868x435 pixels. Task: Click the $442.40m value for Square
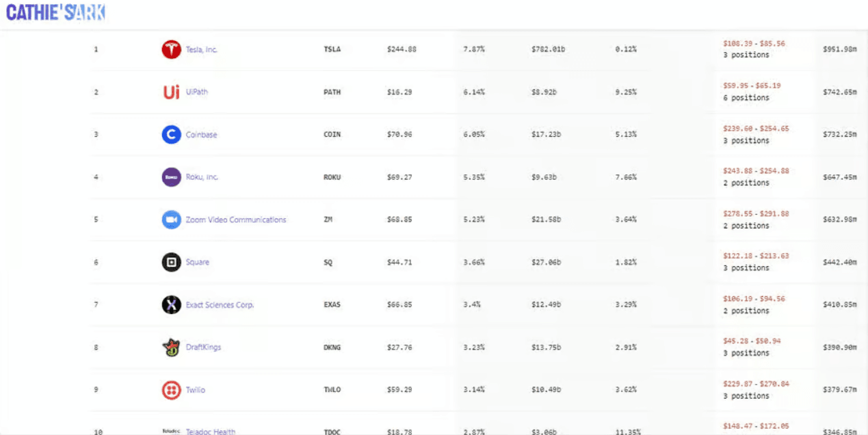839,263
